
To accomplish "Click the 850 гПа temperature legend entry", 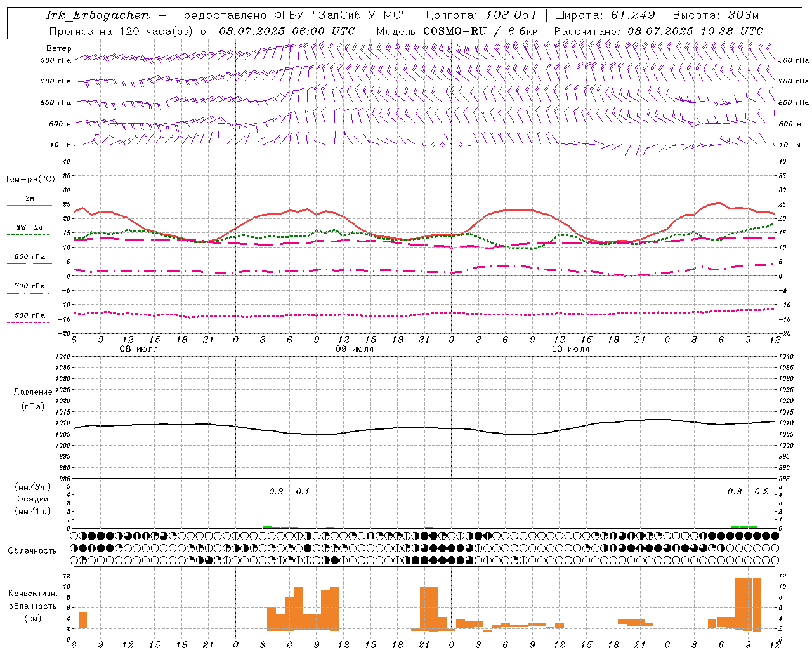I will [30, 257].
